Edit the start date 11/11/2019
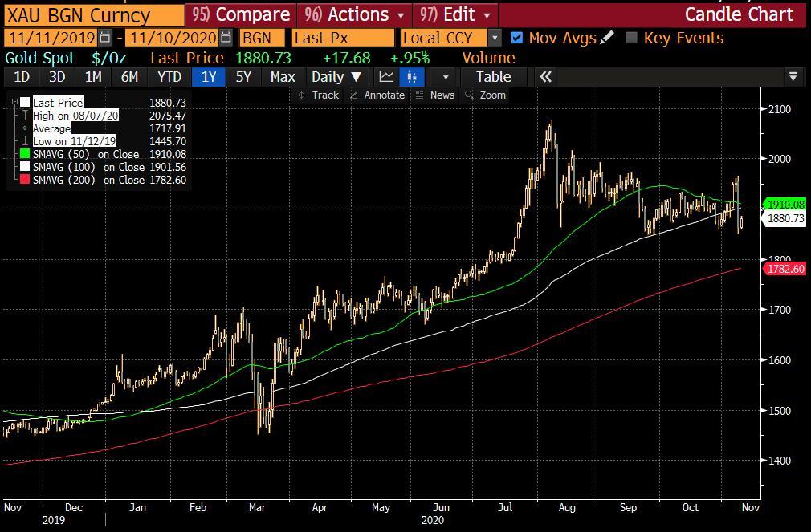The width and height of the screenshot is (811, 532). pyautogui.click(x=51, y=38)
